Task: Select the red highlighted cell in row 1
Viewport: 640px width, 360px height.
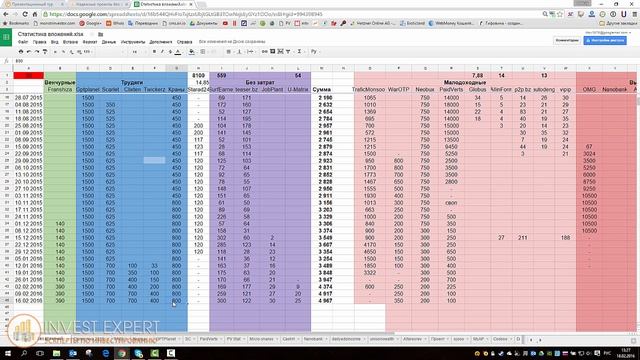Action: [x=29, y=76]
